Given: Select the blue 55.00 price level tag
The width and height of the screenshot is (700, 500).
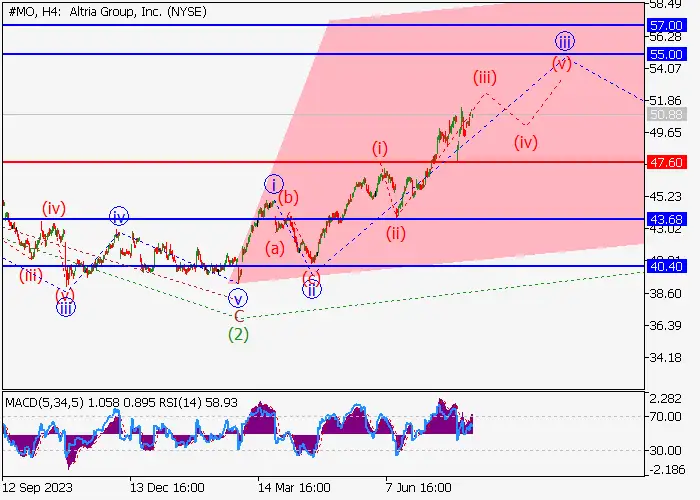Looking at the screenshot, I should tap(666, 54).
